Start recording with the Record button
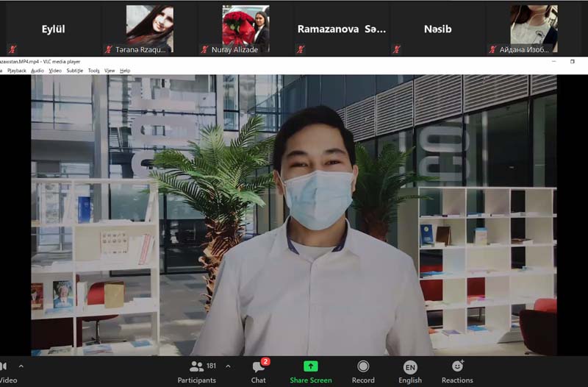 363,370
